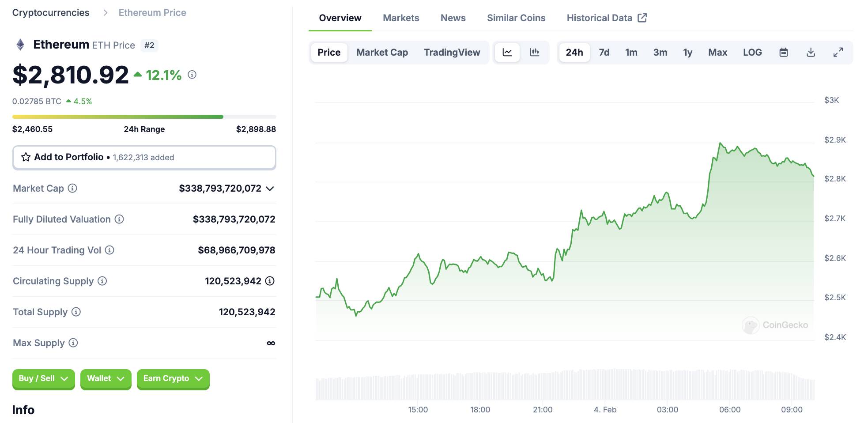The image size is (868, 423).
Task: Switch to the News tab
Action: coord(453,18)
